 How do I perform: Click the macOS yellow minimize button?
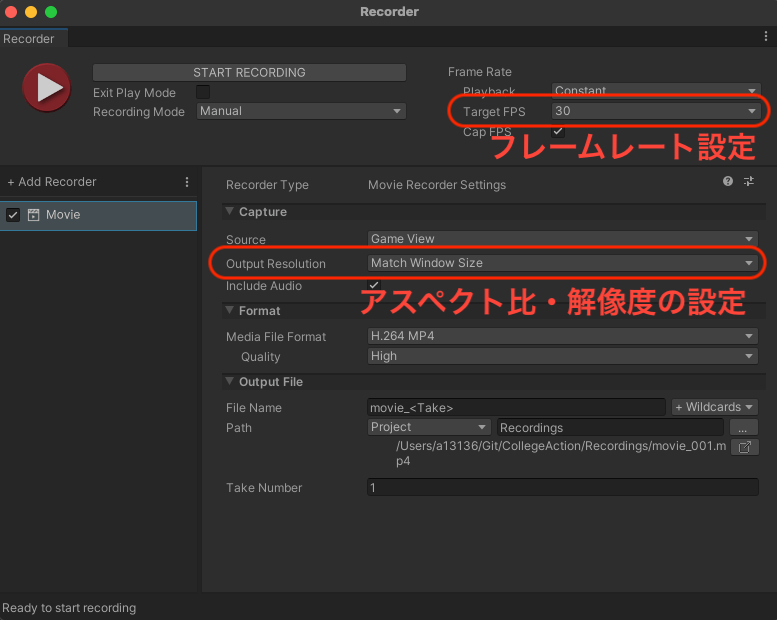click(x=31, y=12)
